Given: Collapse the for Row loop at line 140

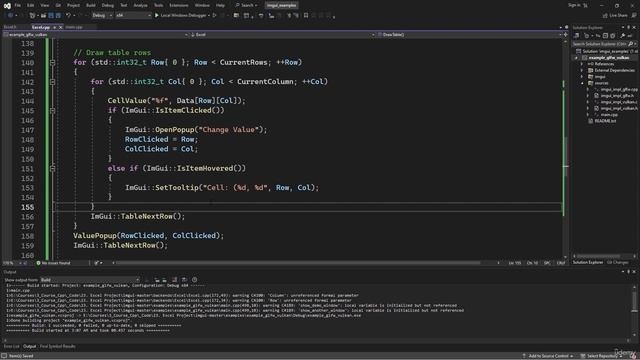Looking at the screenshot, I should point(53,62).
